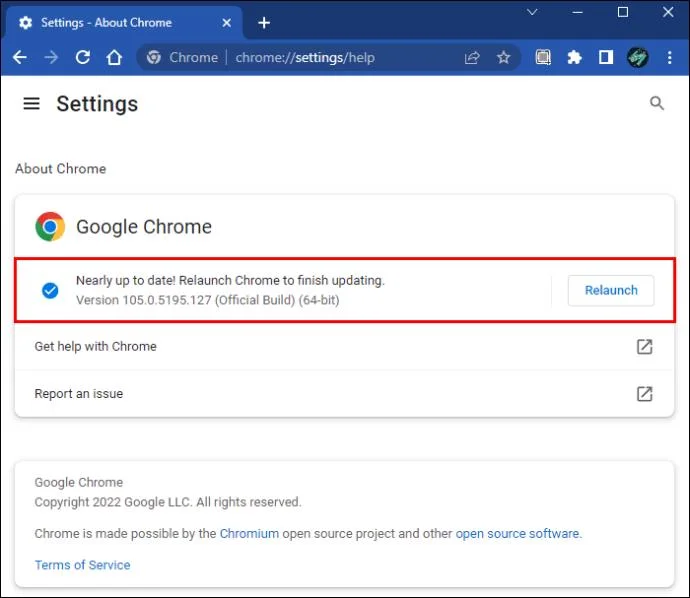Click external link icon beside Report an issue
Viewport: 690px width, 598px height.
[x=645, y=394]
